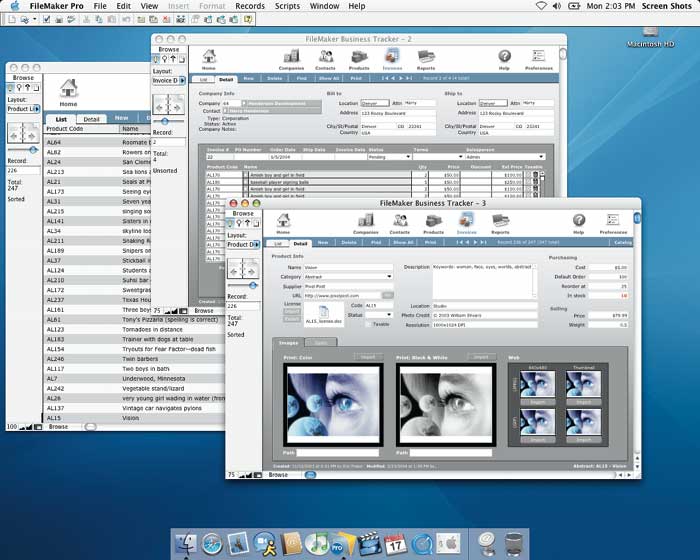Screen dimensions: 700x560
Task: Click the Find binoculars icon in toolbar
Action: [180, 19]
